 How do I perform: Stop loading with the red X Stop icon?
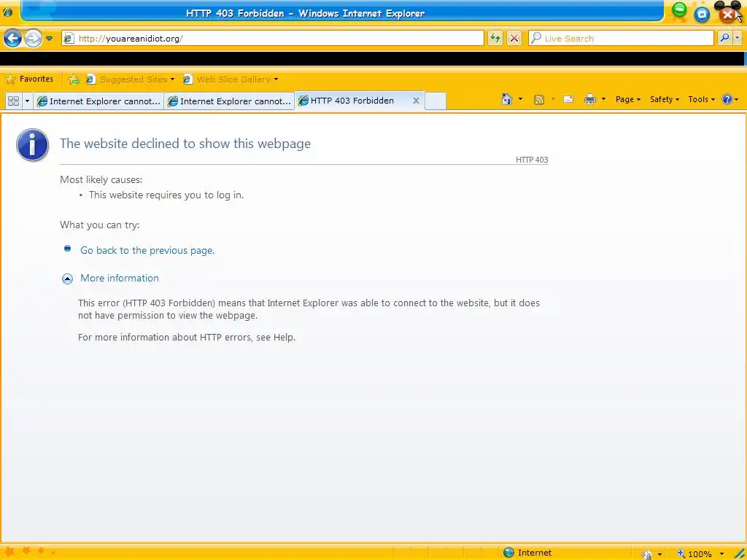point(514,38)
